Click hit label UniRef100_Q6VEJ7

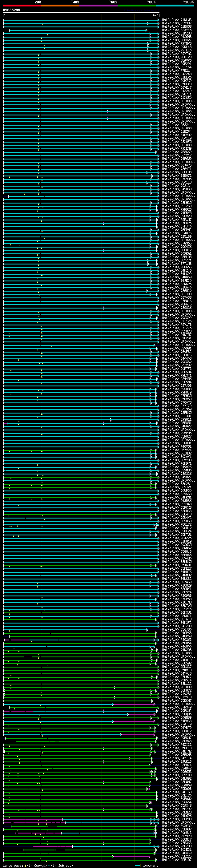click(177, 88)
